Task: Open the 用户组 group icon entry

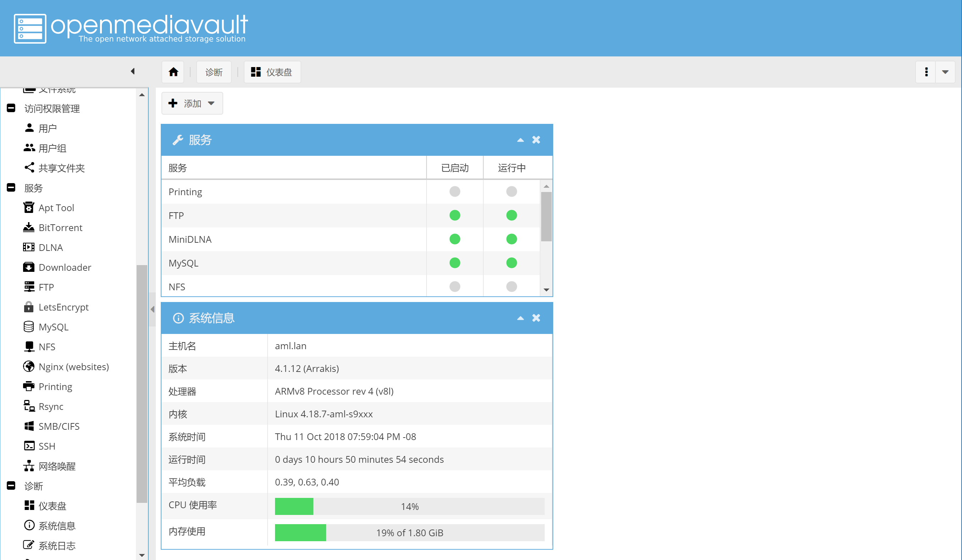Action: (x=29, y=148)
